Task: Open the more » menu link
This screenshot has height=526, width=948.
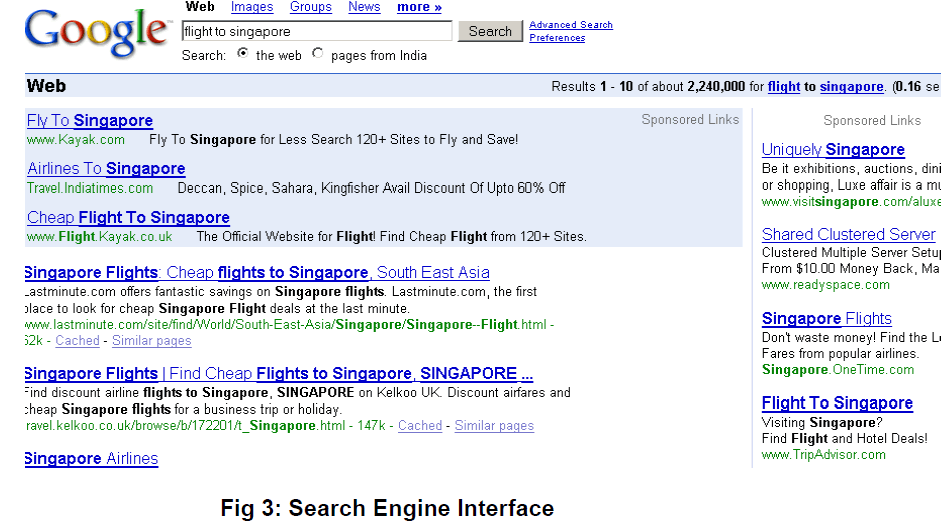Action: (419, 7)
